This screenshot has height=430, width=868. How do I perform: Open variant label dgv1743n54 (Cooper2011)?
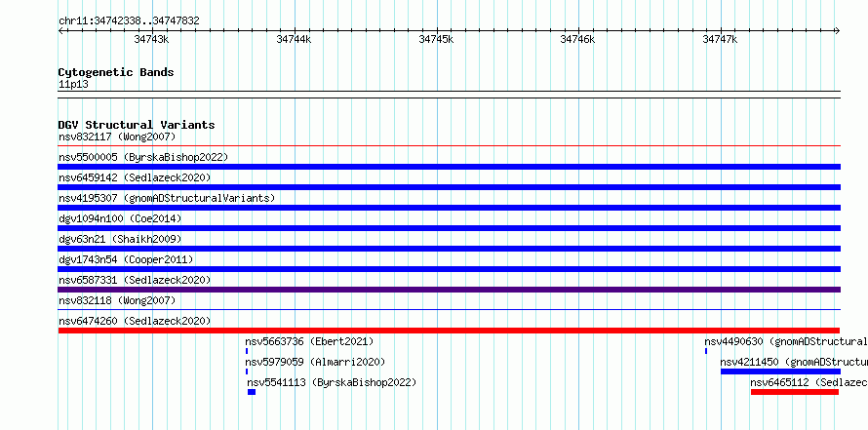[x=126, y=259]
